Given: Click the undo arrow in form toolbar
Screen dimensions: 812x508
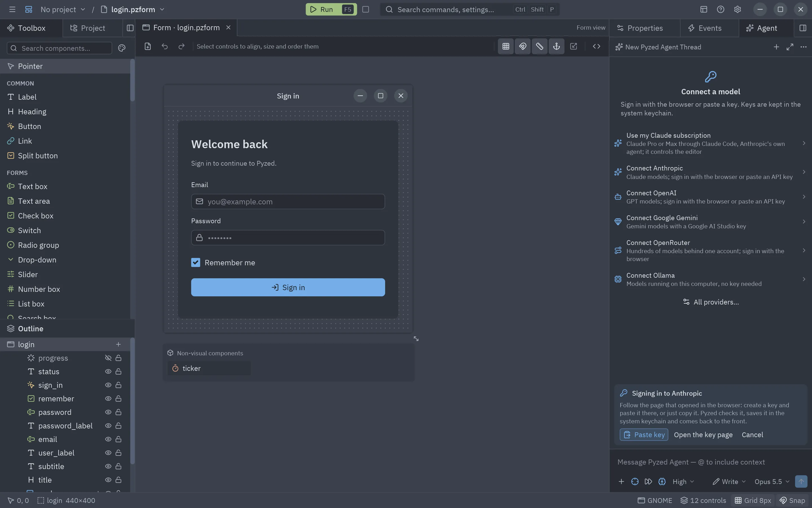Looking at the screenshot, I should click(164, 46).
